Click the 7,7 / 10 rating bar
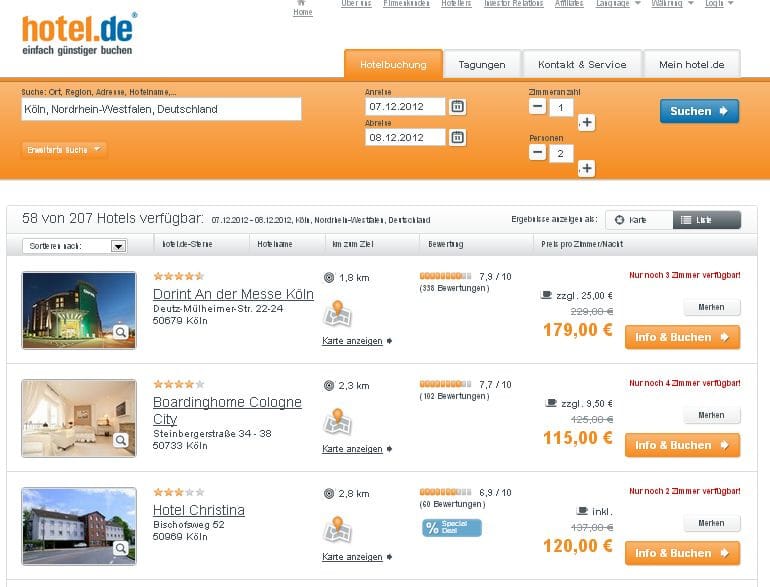The width and height of the screenshot is (770, 587). click(x=445, y=384)
